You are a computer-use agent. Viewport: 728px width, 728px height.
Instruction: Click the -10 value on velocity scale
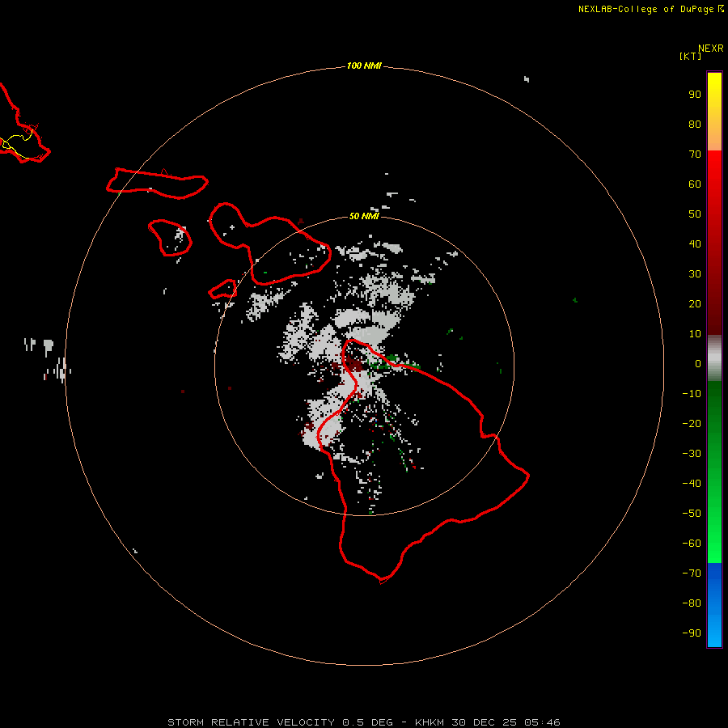pyautogui.click(x=692, y=394)
